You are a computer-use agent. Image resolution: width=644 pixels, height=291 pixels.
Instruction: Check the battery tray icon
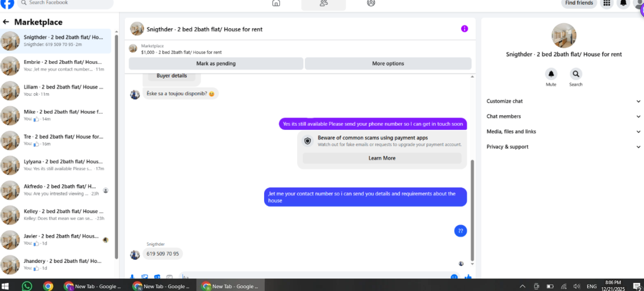(x=550, y=286)
